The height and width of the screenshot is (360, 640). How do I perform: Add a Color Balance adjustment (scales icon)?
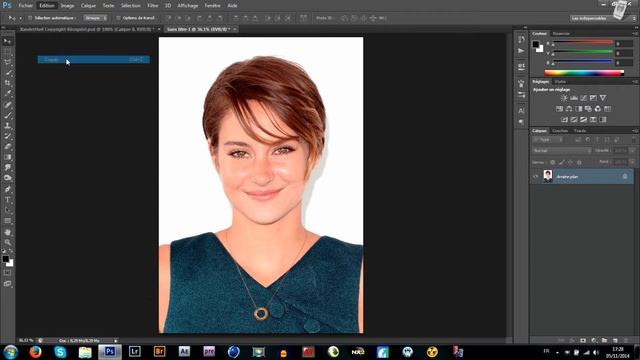pyautogui.click(x=569, y=109)
